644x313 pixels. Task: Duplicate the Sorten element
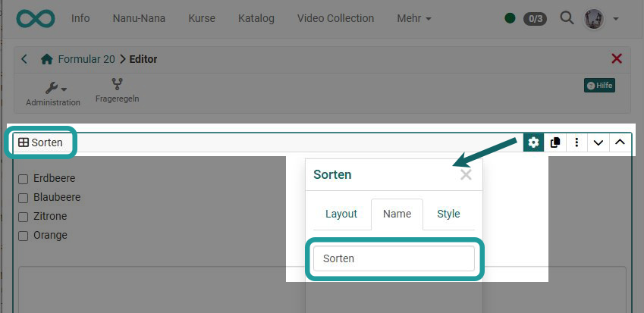[555, 142]
